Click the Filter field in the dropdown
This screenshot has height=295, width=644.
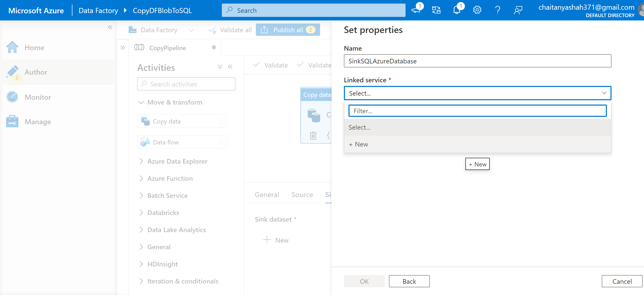pyautogui.click(x=477, y=111)
